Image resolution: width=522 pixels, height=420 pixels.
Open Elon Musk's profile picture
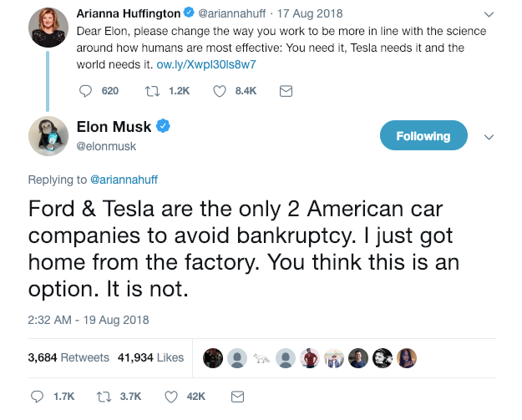point(48,134)
